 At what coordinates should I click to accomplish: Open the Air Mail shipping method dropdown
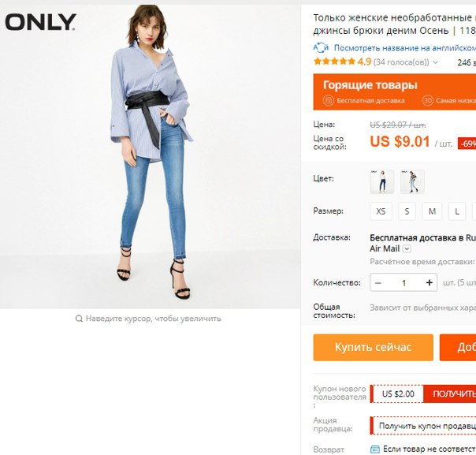(407, 249)
